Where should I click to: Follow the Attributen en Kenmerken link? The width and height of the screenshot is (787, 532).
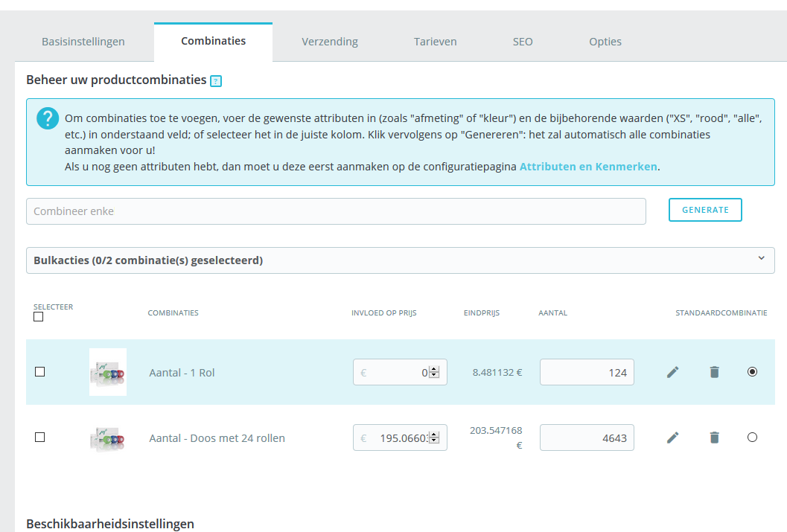click(588, 167)
